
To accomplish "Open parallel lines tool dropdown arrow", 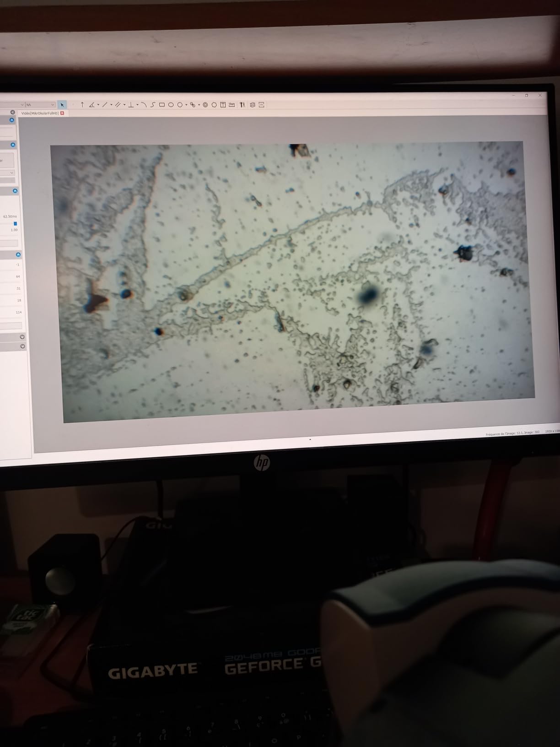I will (x=124, y=105).
